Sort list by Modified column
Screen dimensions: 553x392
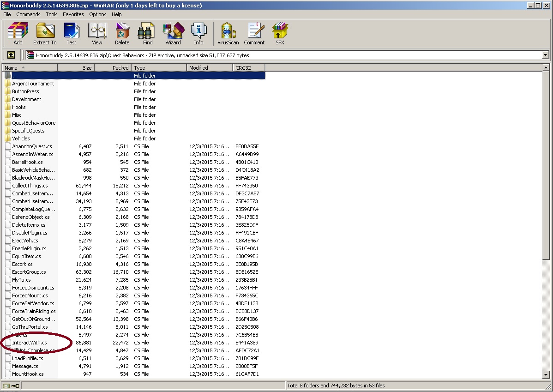(210, 68)
